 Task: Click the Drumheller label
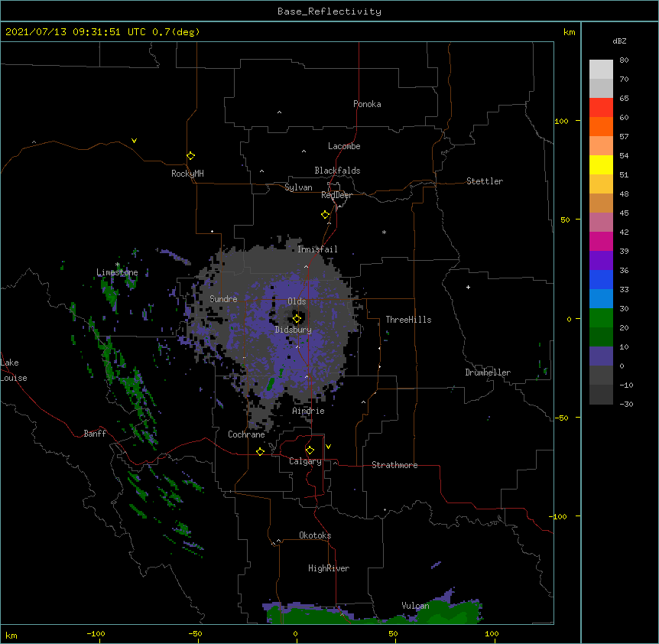488,372
